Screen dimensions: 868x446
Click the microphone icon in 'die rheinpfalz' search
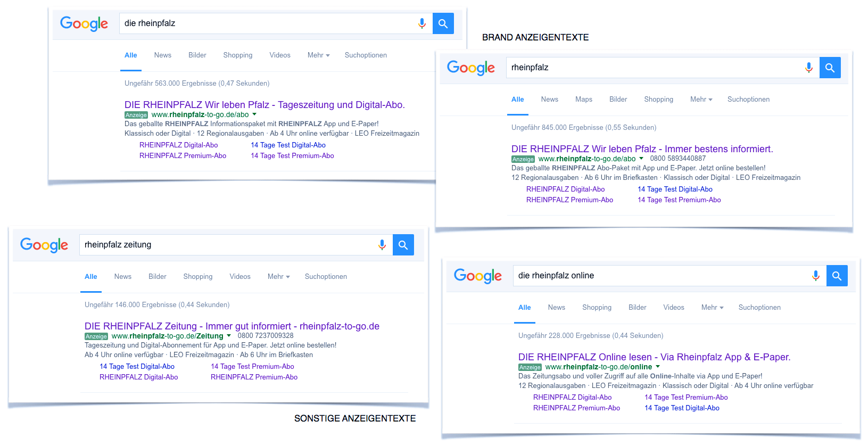click(422, 23)
